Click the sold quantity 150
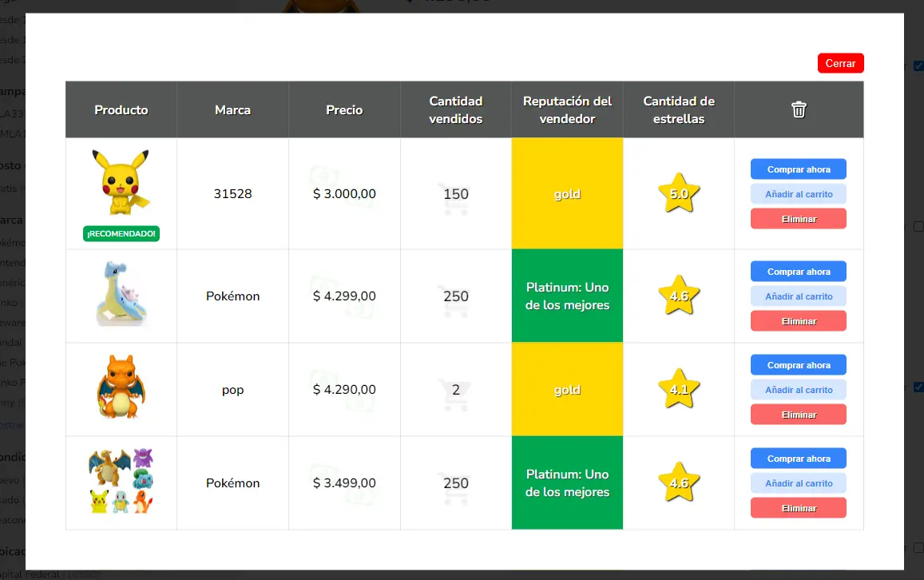Screen dimensions: 924x580 [x=455, y=193]
